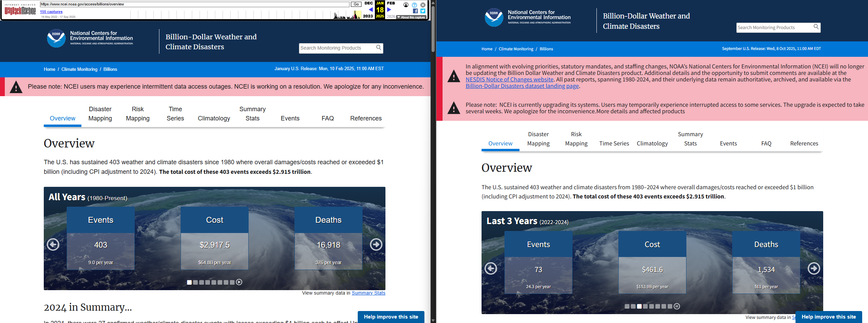Go to next capture with blue right arrow

tap(389, 10)
